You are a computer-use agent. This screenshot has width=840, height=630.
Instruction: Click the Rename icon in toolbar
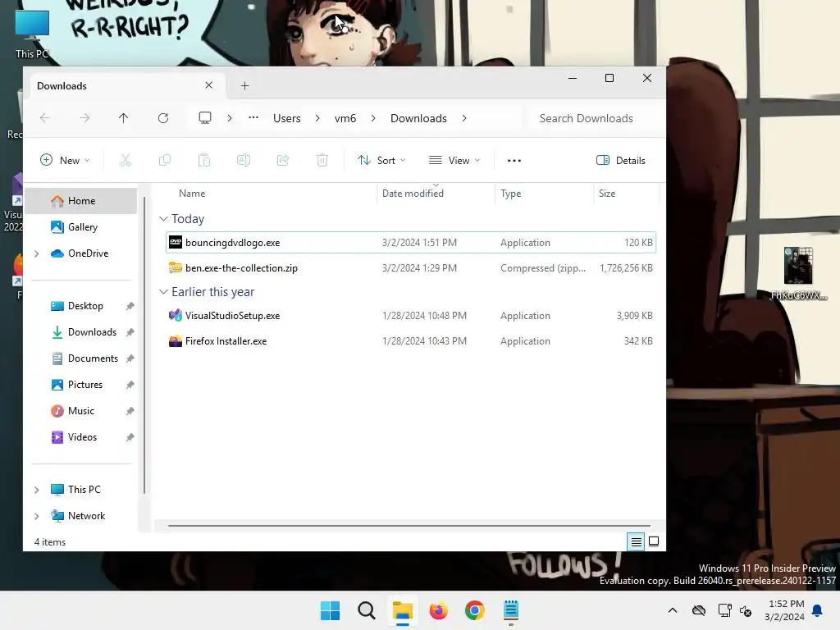point(243,160)
